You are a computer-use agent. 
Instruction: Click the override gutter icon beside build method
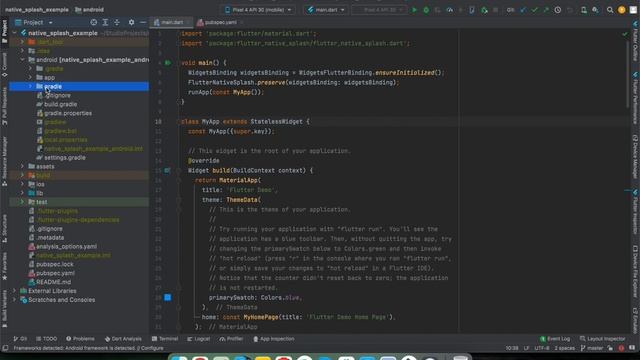[167, 171]
